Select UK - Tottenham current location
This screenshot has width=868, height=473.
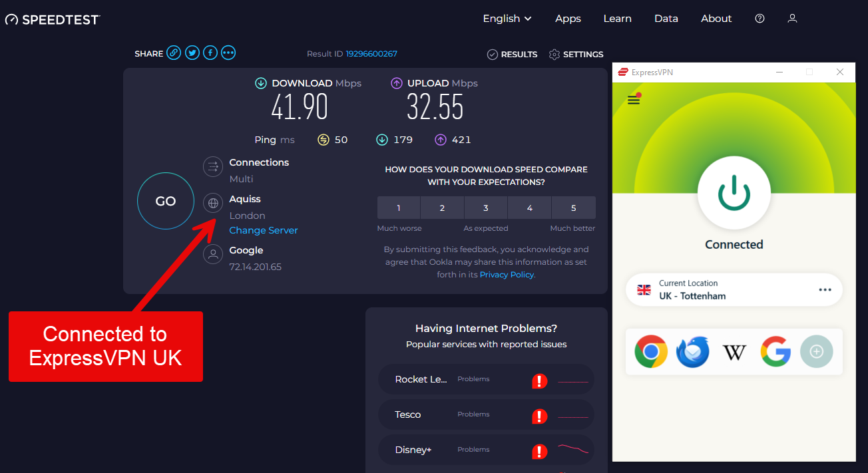(x=734, y=290)
